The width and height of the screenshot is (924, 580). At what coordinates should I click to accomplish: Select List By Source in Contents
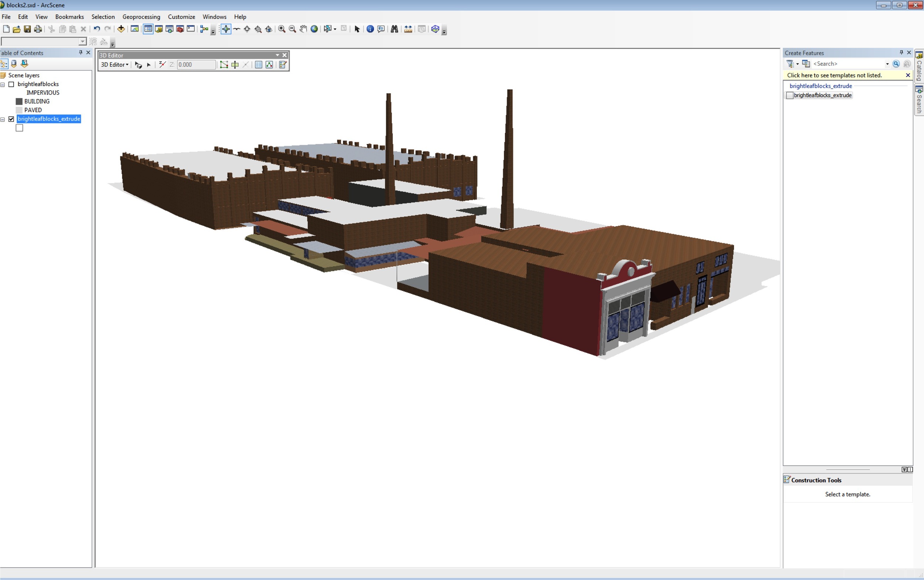[x=14, y=64]
